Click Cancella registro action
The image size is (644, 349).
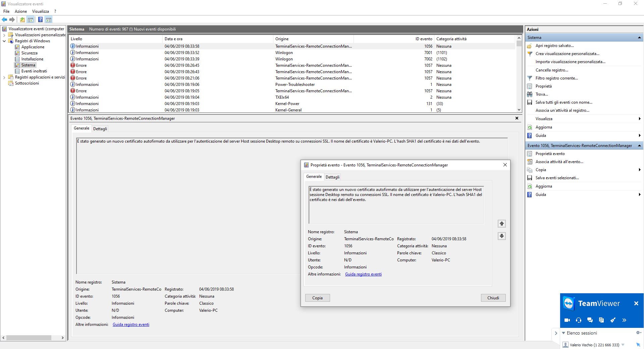point(552,70)
